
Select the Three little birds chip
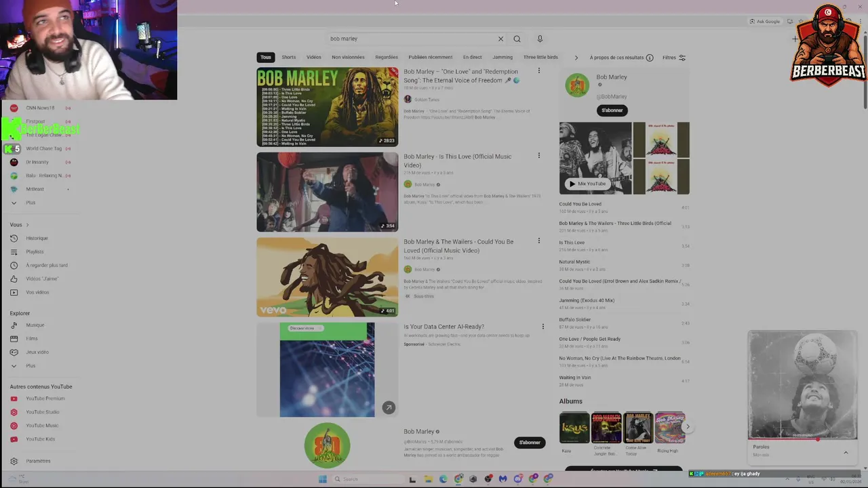540,58
